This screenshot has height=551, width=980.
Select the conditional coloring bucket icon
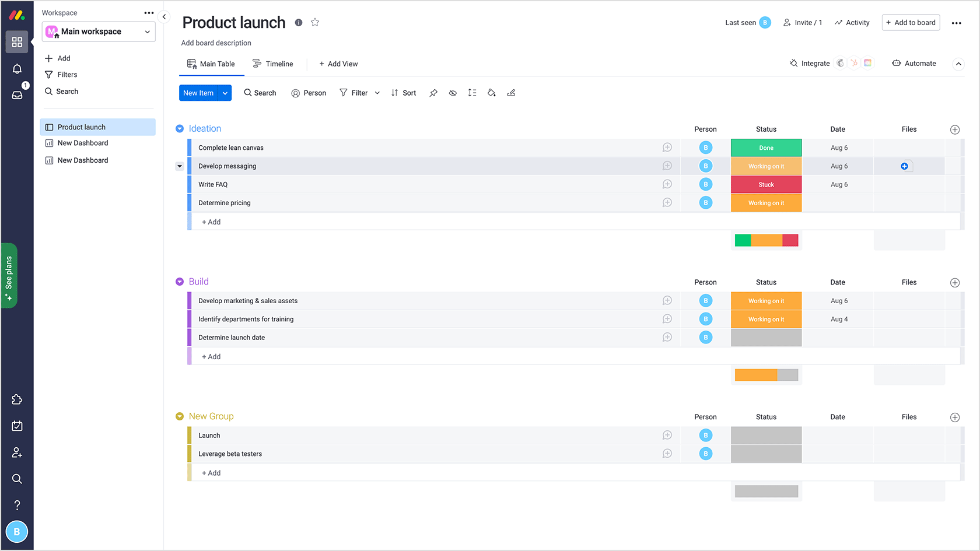coord(491,93)
